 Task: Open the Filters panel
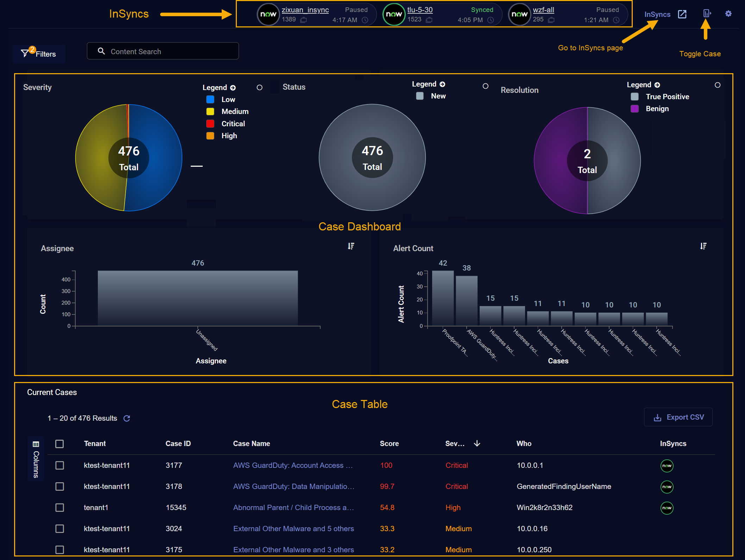(x=39, y=54)
